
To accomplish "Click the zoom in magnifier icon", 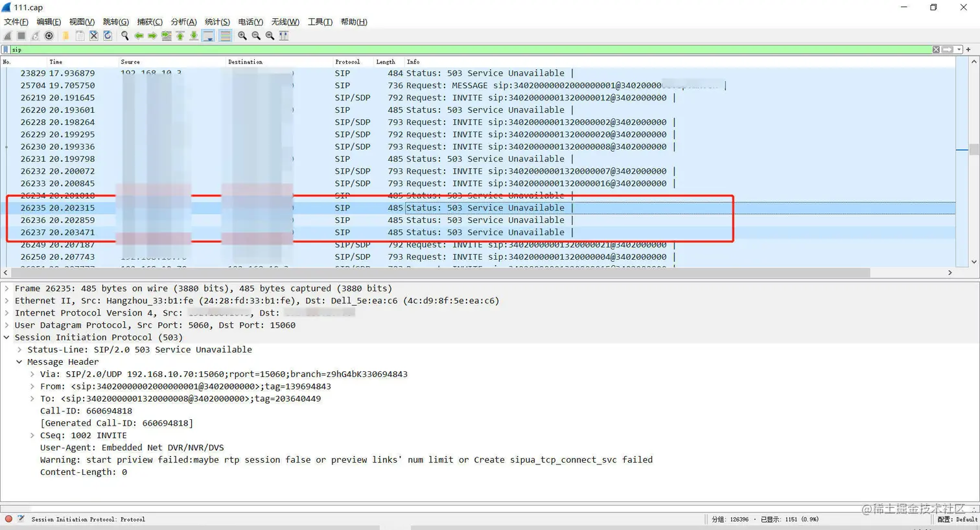I will (242, 36).
